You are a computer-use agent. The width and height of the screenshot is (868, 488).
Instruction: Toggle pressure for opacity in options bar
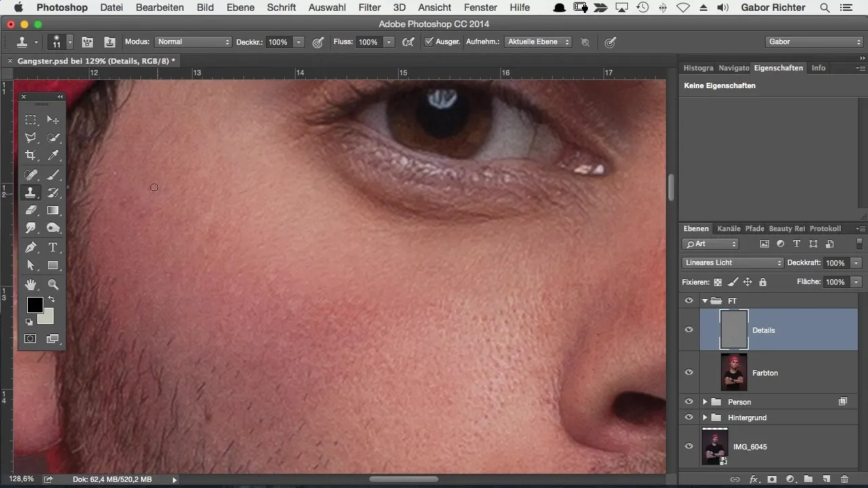[317, 42]
